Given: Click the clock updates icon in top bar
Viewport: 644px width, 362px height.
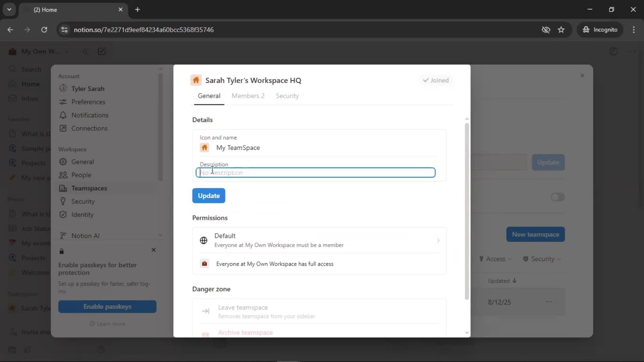Looking at the screenshot, I should [613, 52].
